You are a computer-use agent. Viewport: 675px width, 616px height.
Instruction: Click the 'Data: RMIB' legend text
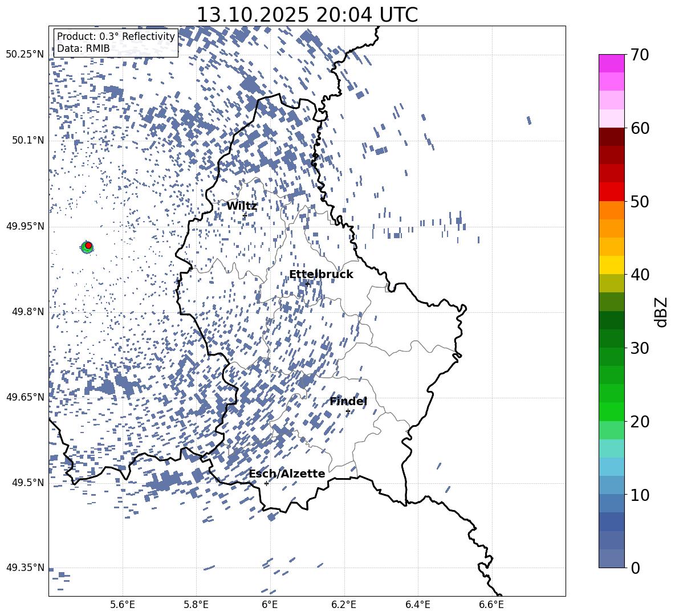[83, 48]
